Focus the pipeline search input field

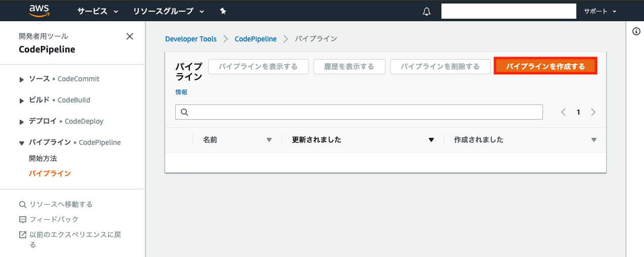pyautogui.click(x=359, y=112)
